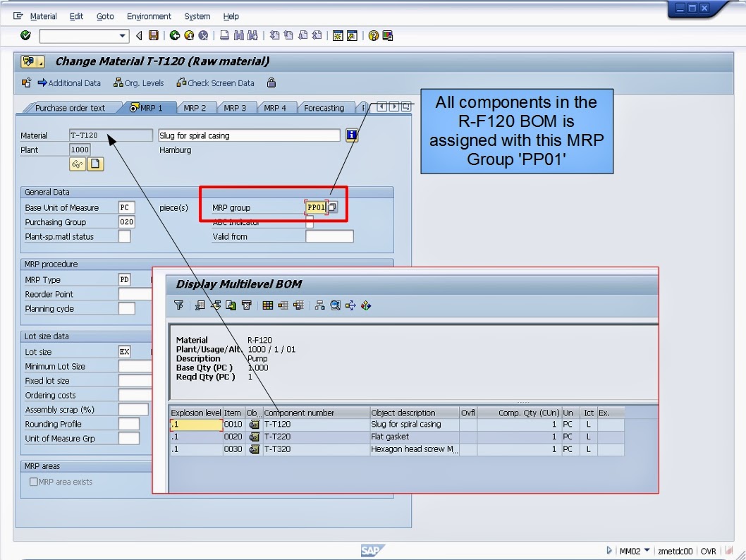Click the Filter funnel icon in BOM toolbar
This screenshot has width=746, height=560.
[179, 305]
